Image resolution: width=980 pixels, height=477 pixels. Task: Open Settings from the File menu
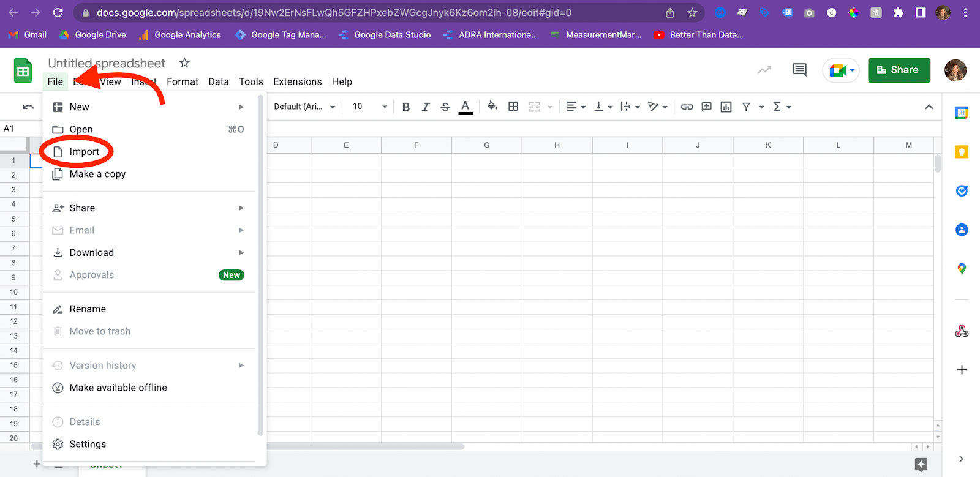(149, 444)
